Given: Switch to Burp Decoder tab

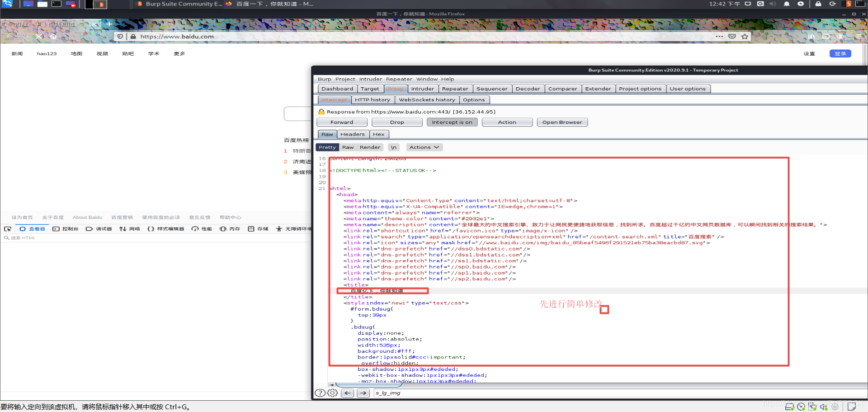Looking at the screenshot, I should point(528,89).
